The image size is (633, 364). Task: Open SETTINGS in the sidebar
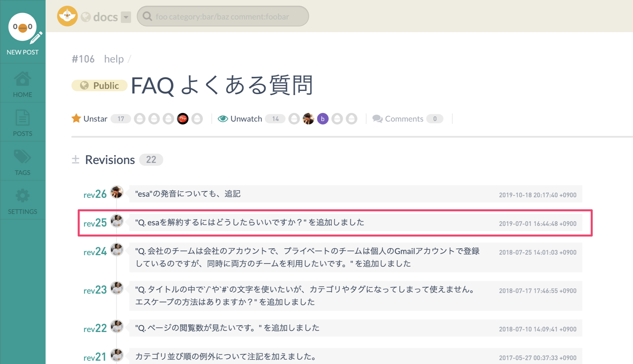coord(22,202)
